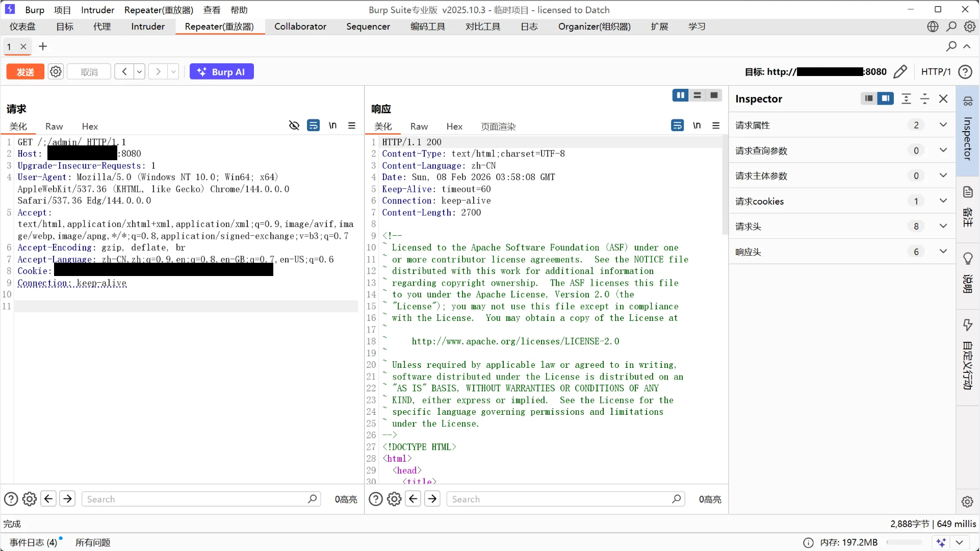Open Repeater send settings gear
Viewport: 980px width, 551px height.
click(x=56, y=72)
